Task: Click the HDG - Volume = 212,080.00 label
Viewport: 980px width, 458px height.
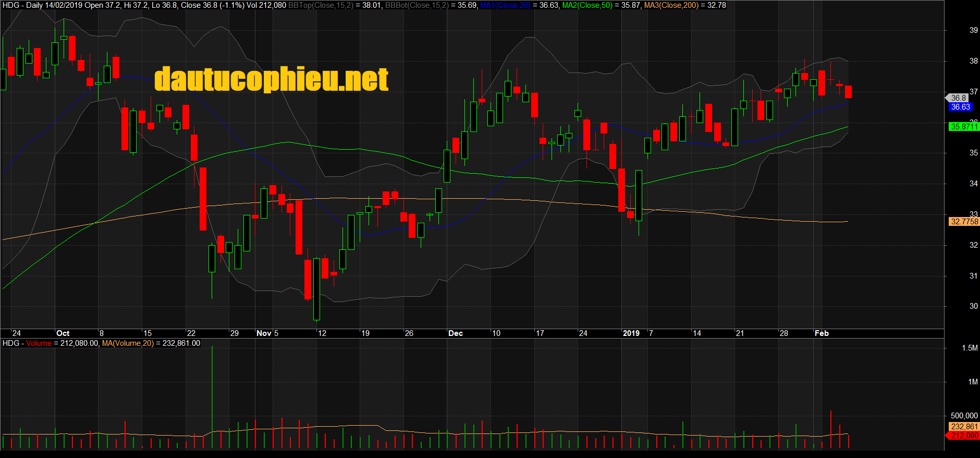Action: pyautogui.click(x=50, y=343)
